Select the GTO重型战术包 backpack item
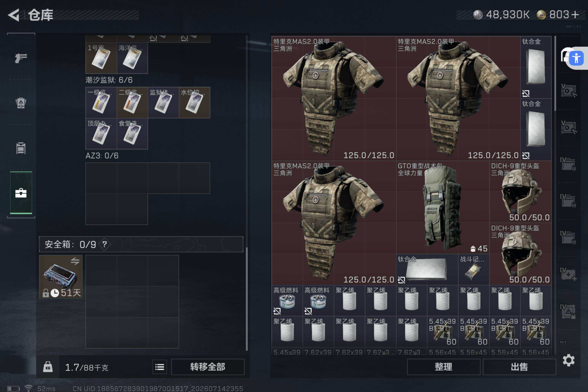Image resolution: width=588 pixels, height=392 pixels. pyautogui.click(x=442, y=207)
